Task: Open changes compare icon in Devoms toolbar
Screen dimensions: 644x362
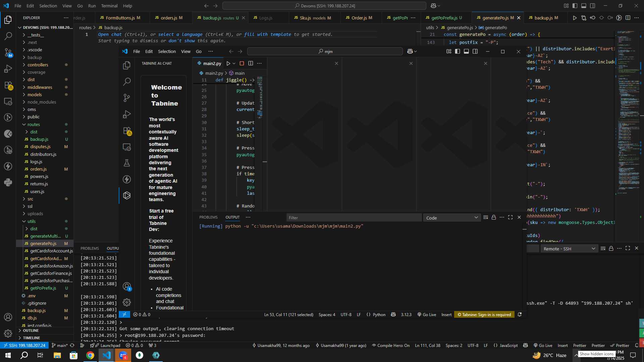Action: (584, 18)
